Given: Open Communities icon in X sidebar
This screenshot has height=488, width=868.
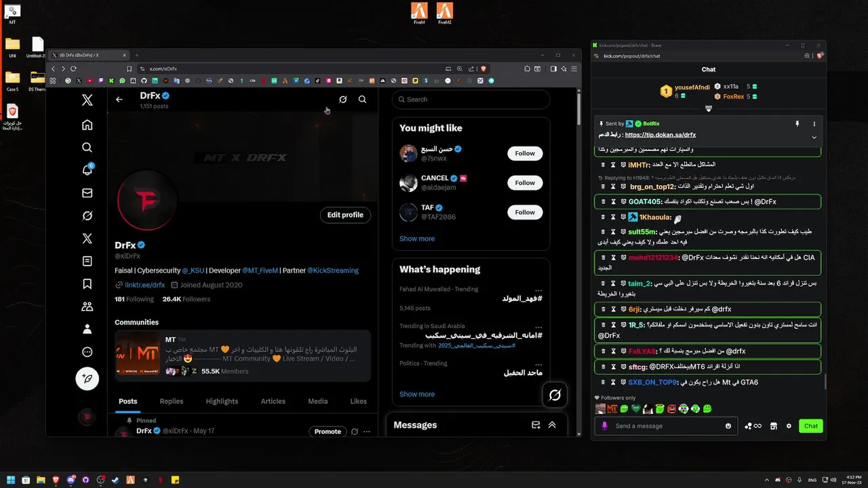Looking at the screenshot, I should click(87, 306).
